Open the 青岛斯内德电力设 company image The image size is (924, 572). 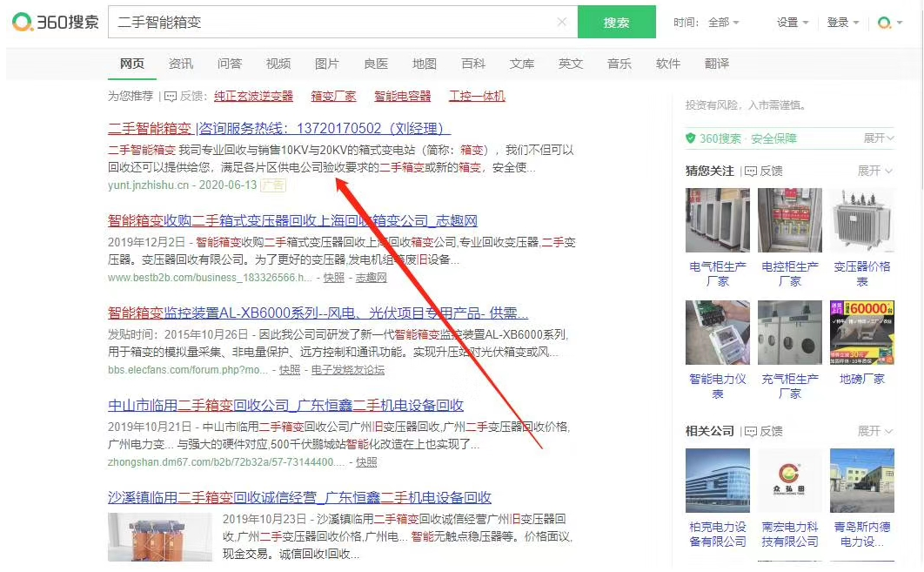tap(862, 481)
